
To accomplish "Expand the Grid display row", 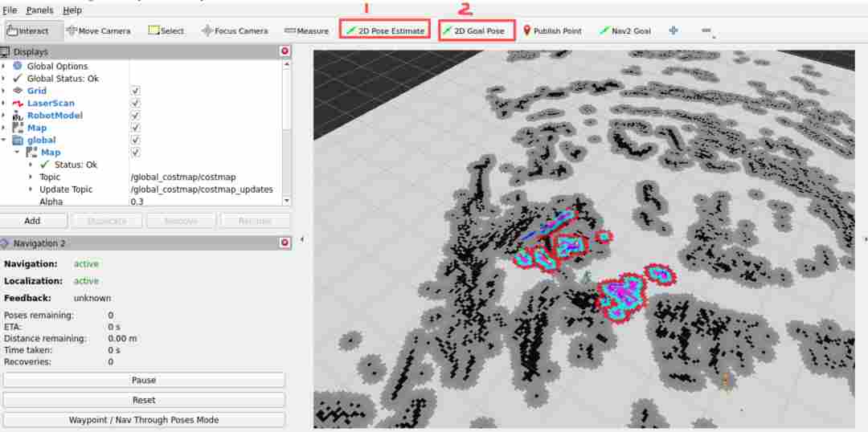I will coord(4,91).
